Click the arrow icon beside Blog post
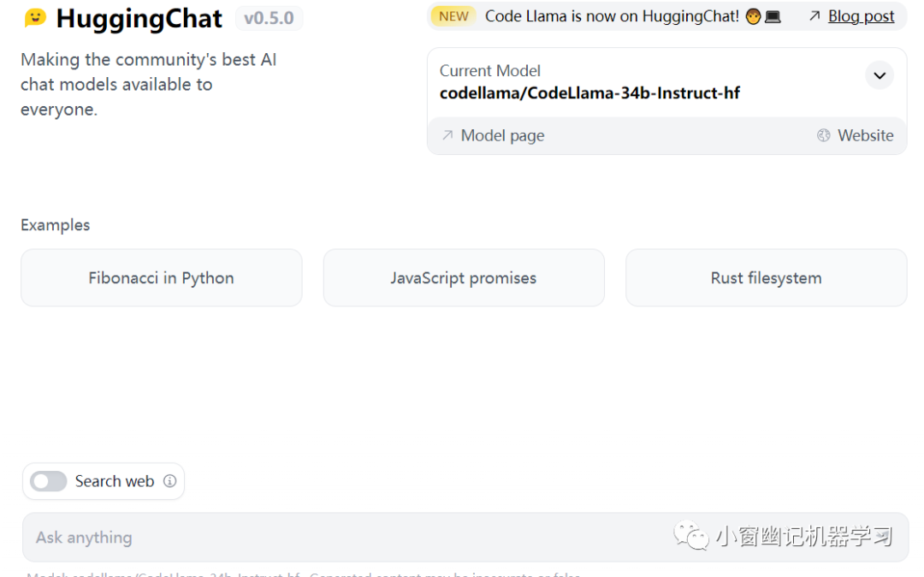 coord(814,16)
